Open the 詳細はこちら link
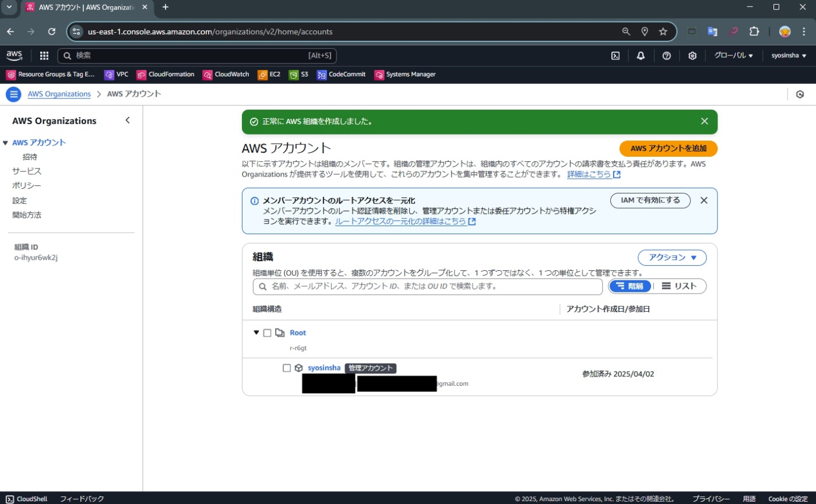This screenshot has height=504, width=816. [x=593, y=174]
